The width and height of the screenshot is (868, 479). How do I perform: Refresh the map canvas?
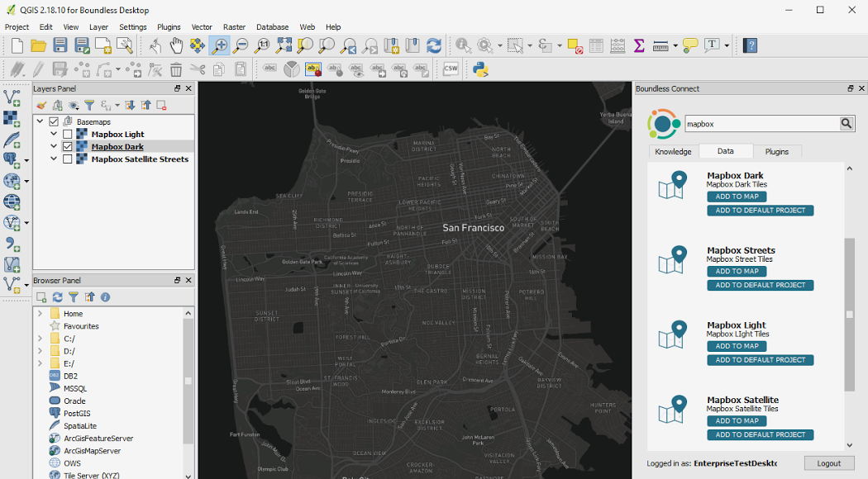pyautogui.click(x=434, y=46)
